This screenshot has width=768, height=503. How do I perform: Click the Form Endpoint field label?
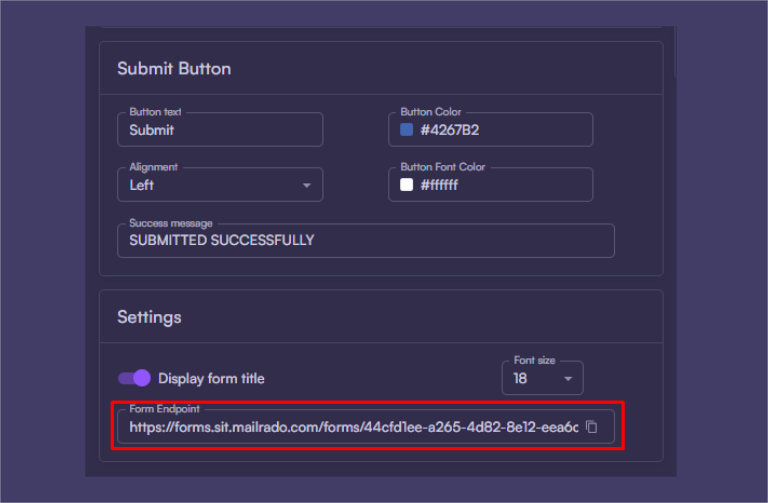point(164,409)
